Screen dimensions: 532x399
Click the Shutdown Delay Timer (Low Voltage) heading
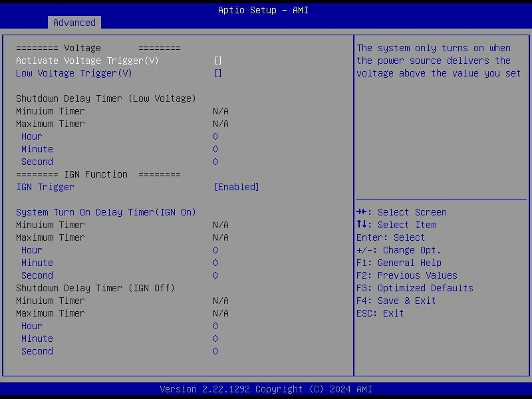coord(106,98)
